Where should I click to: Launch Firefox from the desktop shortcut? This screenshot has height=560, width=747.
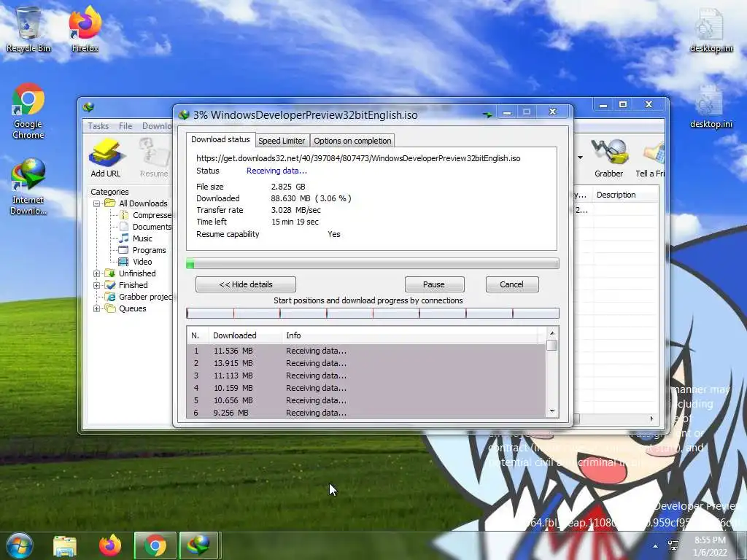(85, 28)
